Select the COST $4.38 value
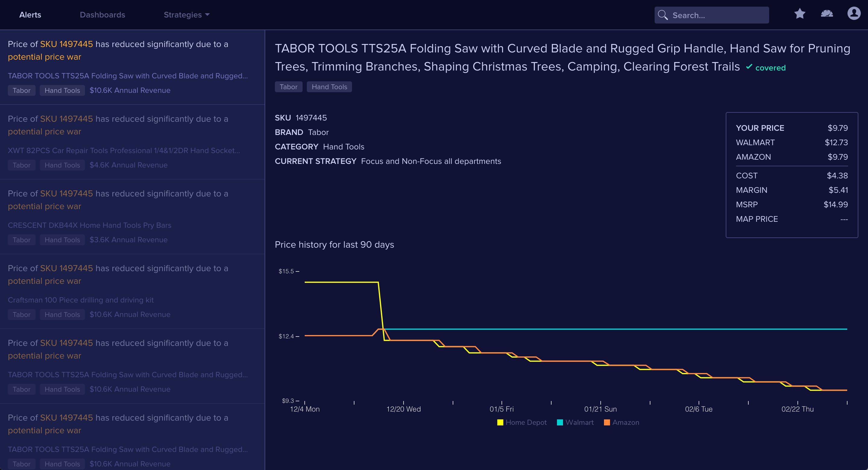The height and width of the screenshot is (470, 868). pos(837,176)
